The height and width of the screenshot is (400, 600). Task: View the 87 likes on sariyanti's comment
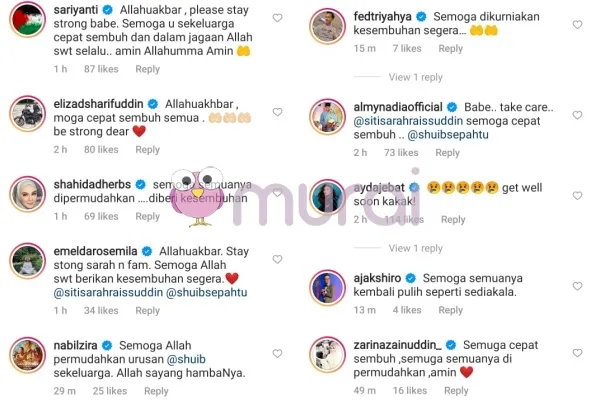click(101, 69)
